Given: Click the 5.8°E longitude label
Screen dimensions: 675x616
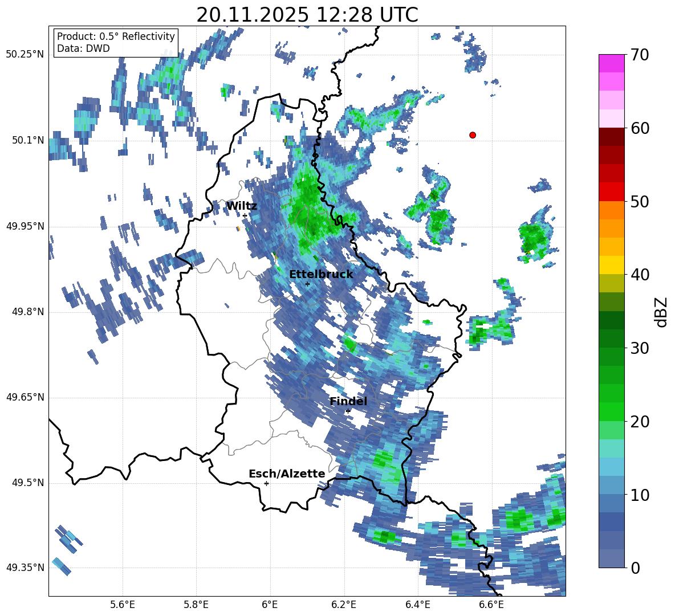Looking at the screenshot, I should tap(196, 605).
